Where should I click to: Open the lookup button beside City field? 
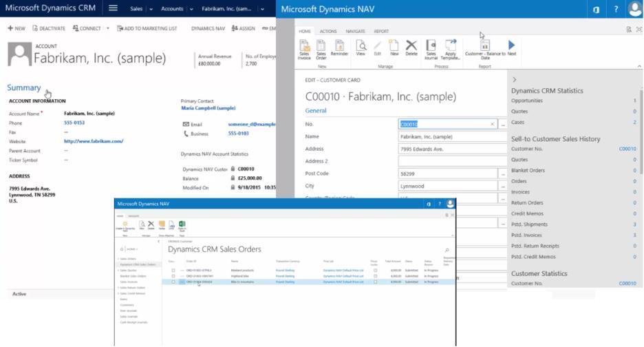(503, 187)
